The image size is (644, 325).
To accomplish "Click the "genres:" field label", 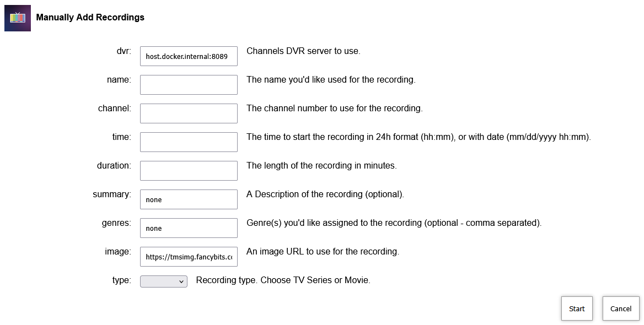I will tap(116, 223).
